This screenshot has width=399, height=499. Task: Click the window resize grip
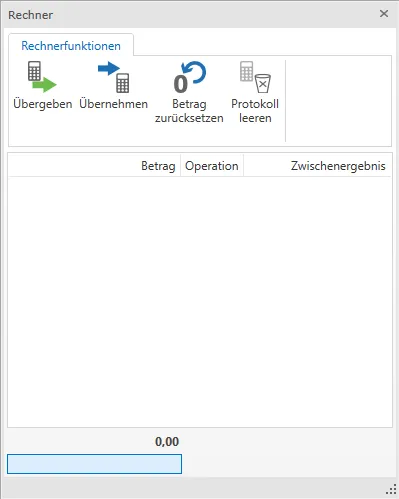coord(391,490)
